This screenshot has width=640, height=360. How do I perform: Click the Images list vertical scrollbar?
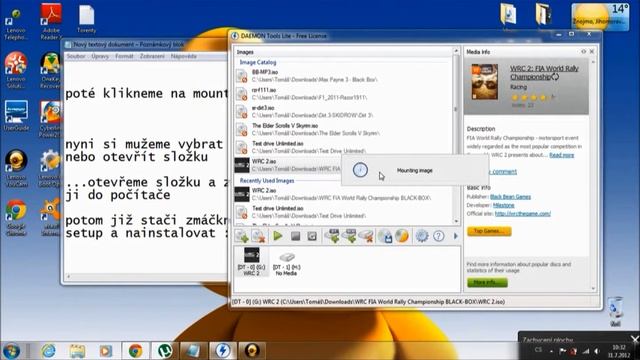456,110
